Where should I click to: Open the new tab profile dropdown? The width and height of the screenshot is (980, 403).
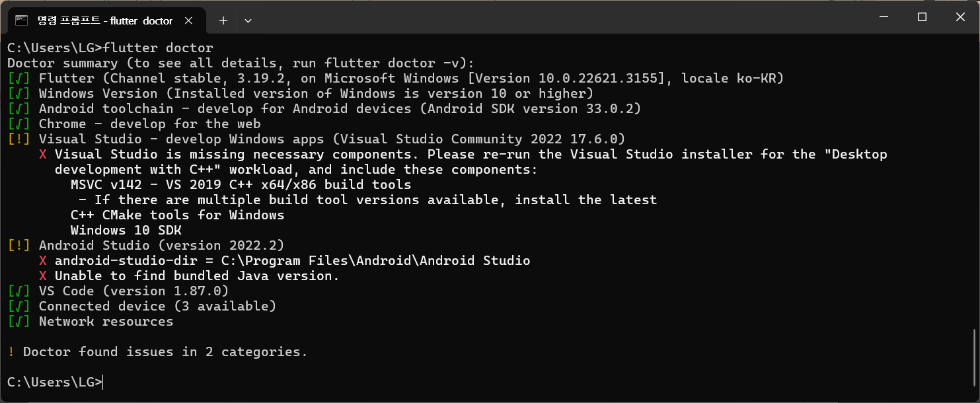pos(248,20)
